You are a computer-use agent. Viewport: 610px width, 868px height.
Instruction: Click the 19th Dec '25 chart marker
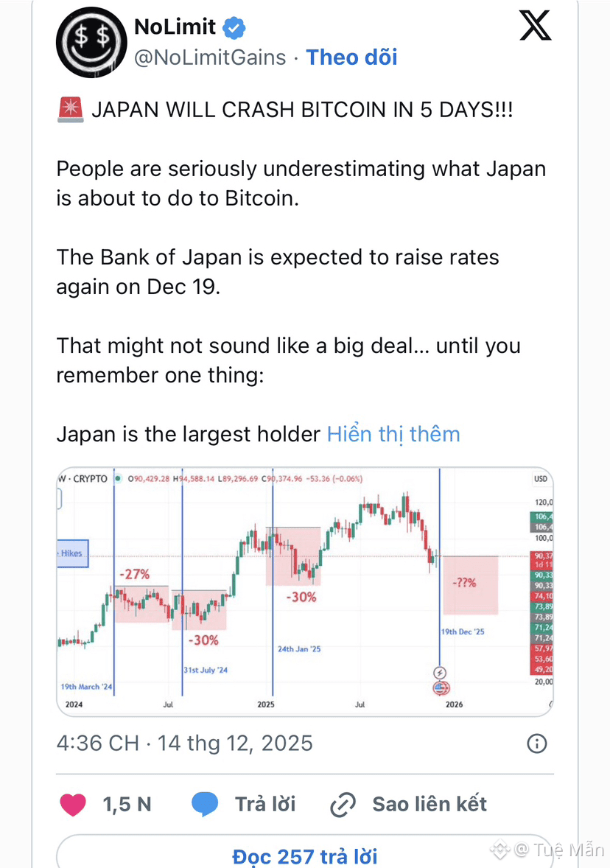463,631
